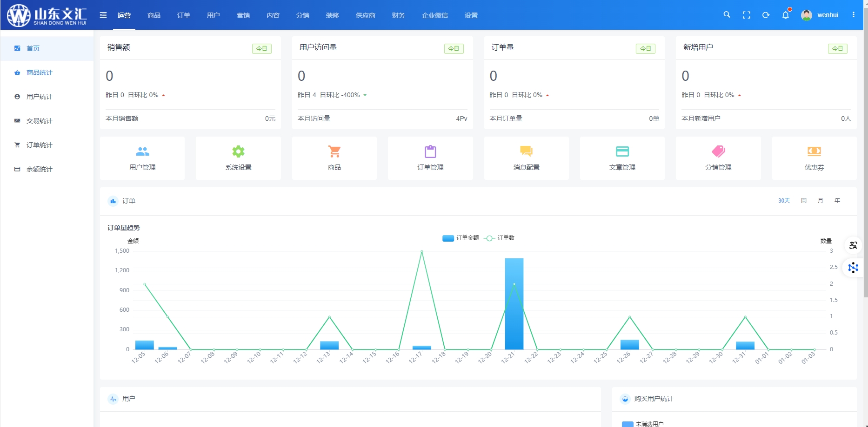Click the blue network floating icon
The image size is (868, 427).
[853, 268]
